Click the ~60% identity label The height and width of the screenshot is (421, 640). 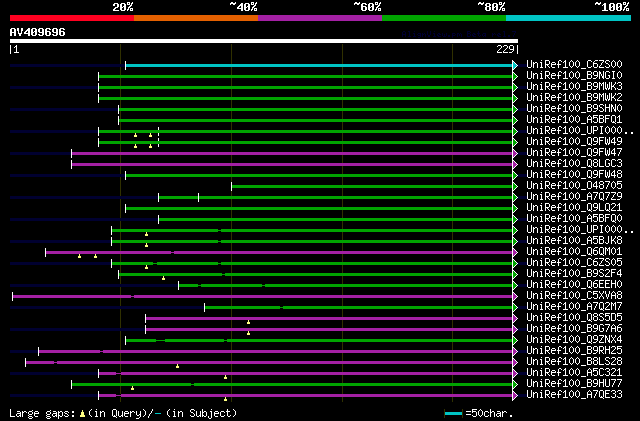(367, 7)
